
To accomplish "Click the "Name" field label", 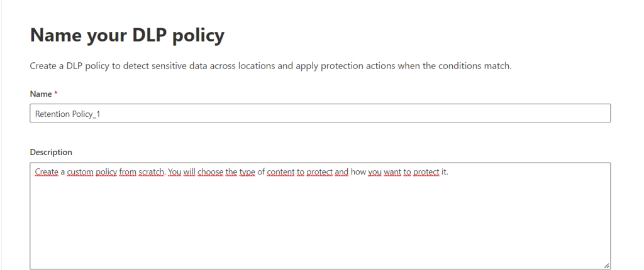I will click(40, 94).
